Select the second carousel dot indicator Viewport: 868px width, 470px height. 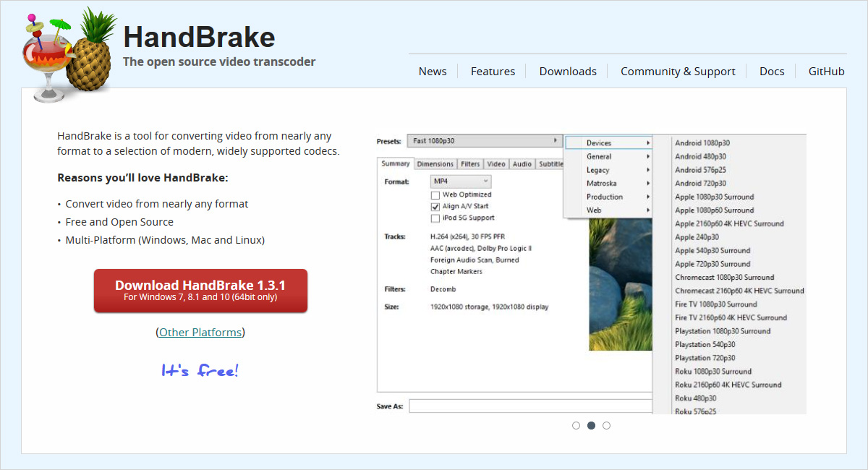591,426
